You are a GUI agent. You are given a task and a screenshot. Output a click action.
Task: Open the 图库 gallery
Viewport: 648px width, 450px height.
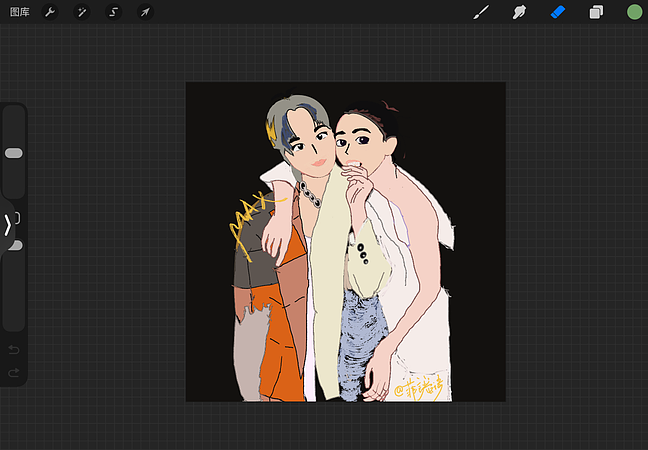[x=19, y=12]
